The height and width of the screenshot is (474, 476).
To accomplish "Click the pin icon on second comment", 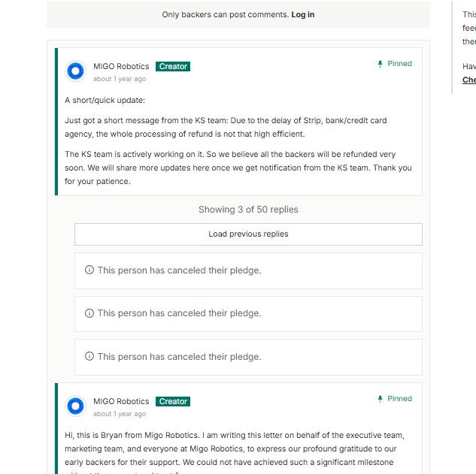I will pyautogui.click(x=380, y=399).
